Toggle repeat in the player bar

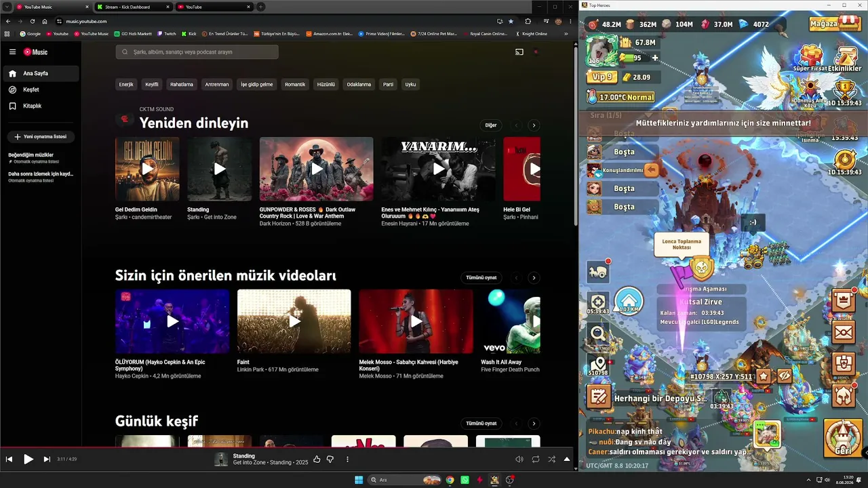[536, 460]
